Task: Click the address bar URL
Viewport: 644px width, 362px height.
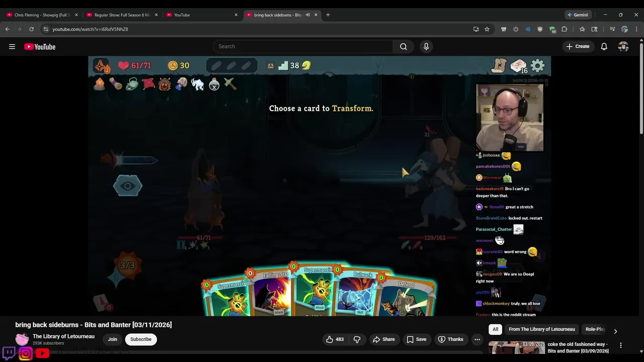Action: coord(91,29)
